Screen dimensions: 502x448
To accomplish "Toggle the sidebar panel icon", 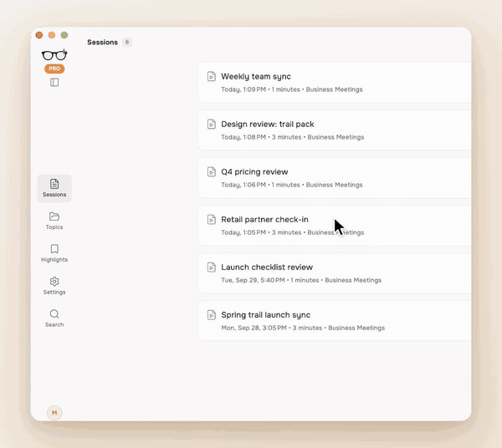I will click(x=54, y=83).
